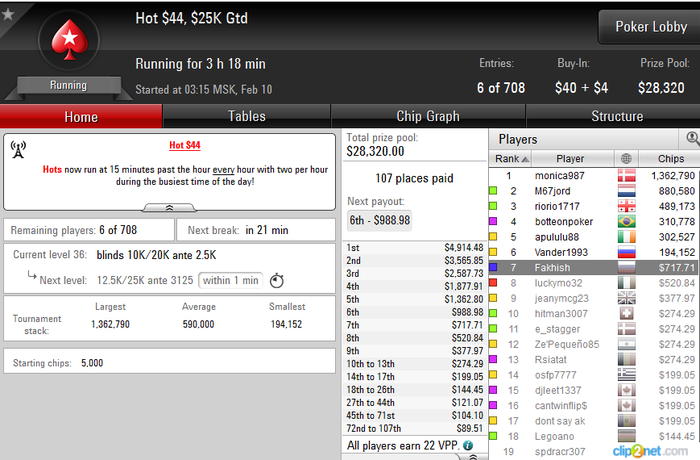Open the Hot $44 link

pos(185,145)
